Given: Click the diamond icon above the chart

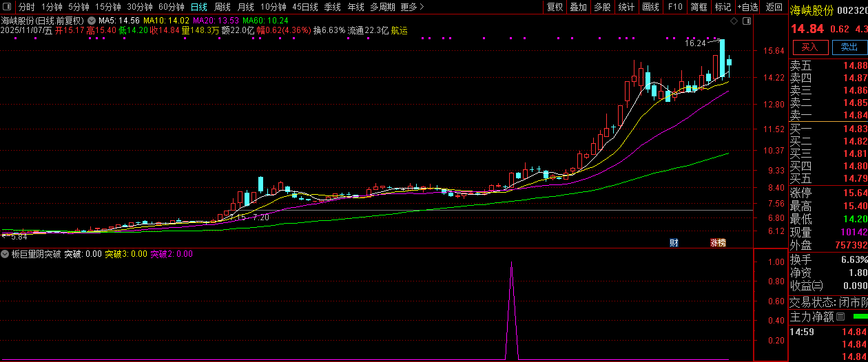Looking at the screenshot, I should coord(734,21).
